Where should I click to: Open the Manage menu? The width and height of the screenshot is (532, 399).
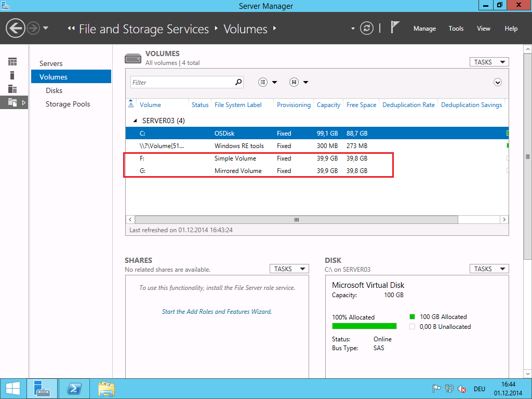(x=424, y=29)
